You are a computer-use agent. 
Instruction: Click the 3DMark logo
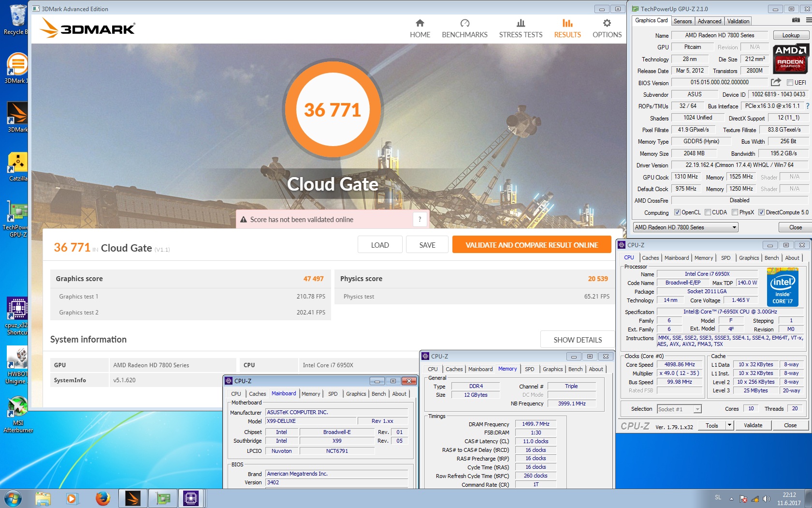point(87,28)
